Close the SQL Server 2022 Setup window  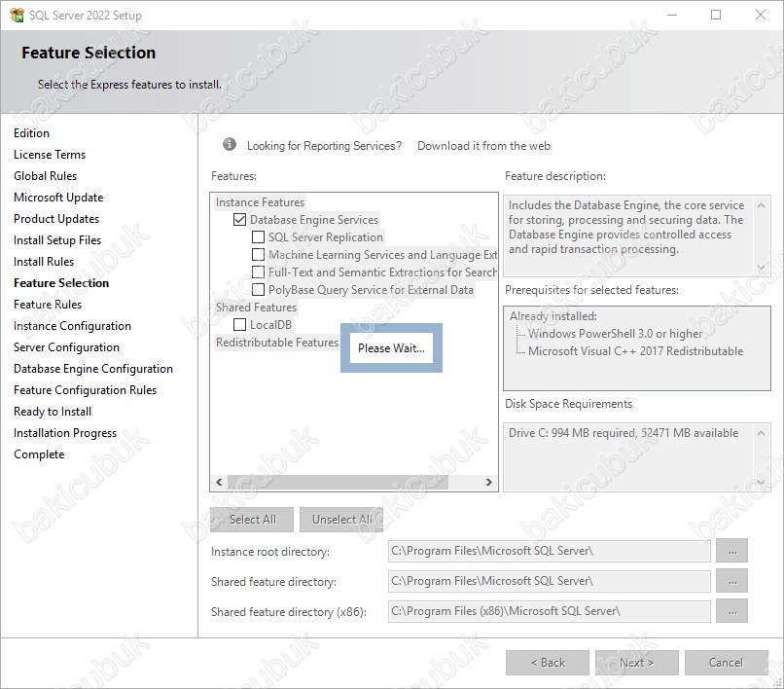760,15
